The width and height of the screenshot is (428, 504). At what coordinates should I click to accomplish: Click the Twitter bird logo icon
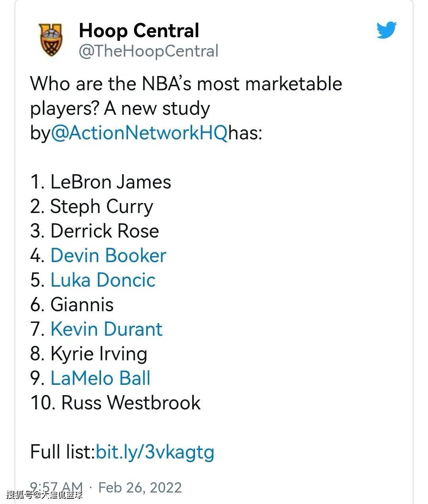pos(386,30)
